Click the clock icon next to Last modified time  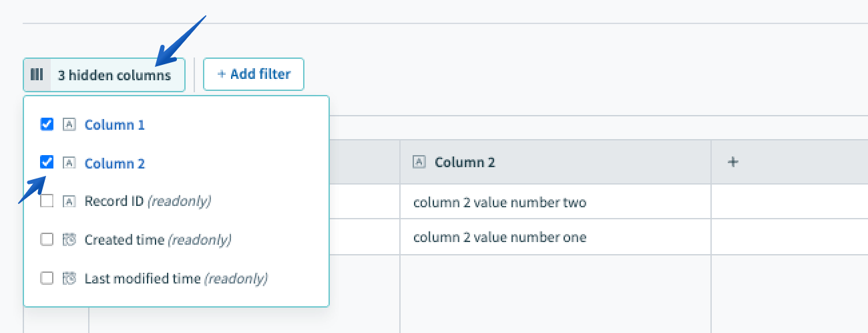pos(68,278)
